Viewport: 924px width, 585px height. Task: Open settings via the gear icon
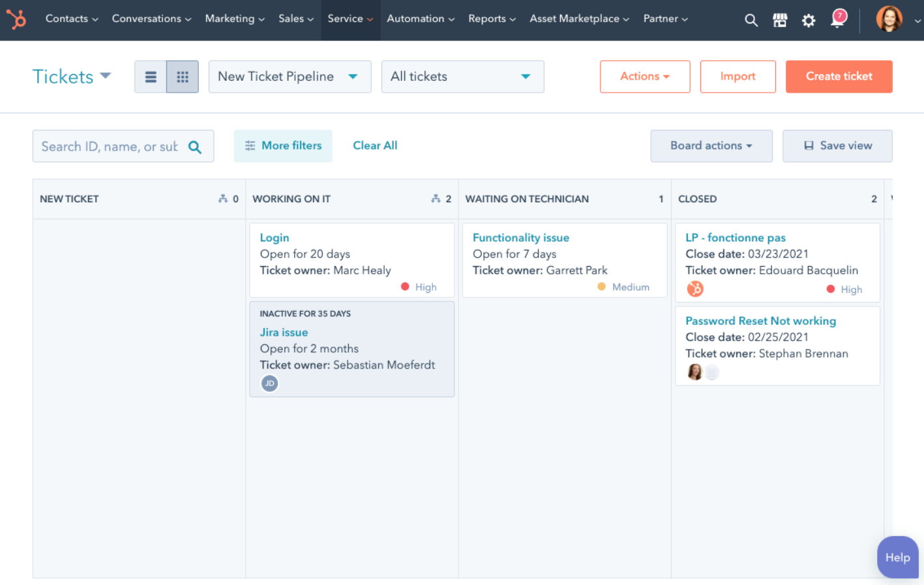point(809,20)
